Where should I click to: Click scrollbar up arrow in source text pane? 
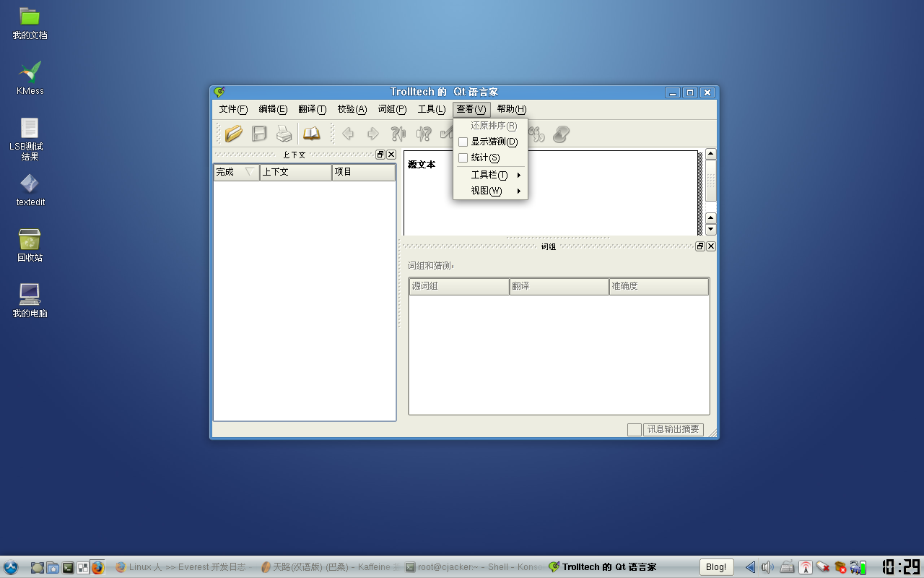pos(711,154)
